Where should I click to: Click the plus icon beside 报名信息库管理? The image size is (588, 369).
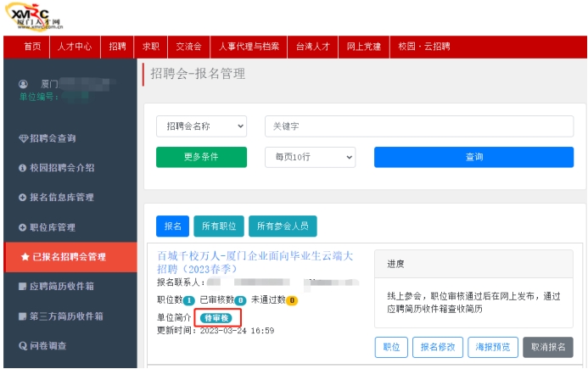pos(23,198)
